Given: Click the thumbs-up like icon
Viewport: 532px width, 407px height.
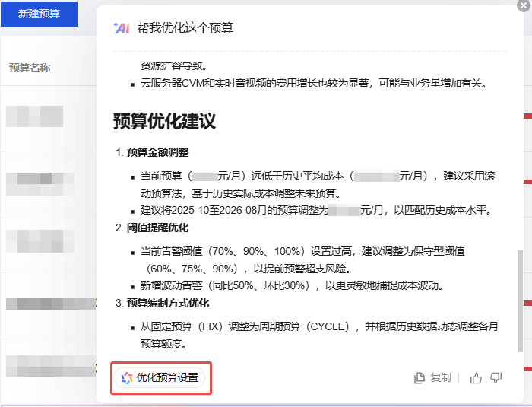Looking at the screenshot, I should [x=476, y=378].
